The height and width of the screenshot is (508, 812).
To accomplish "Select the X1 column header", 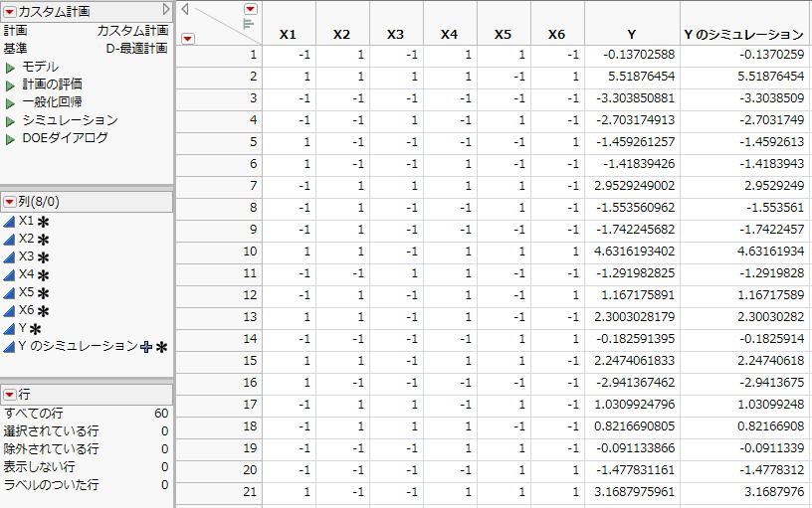I will (x=289, y=34).
